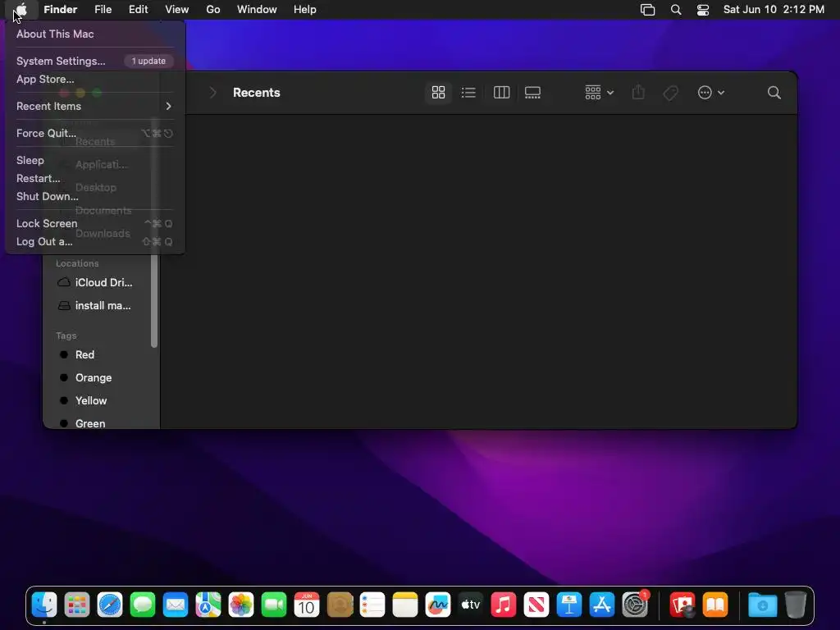Switch Finder to gallery view
840x630 pixels.
point(532,93)
